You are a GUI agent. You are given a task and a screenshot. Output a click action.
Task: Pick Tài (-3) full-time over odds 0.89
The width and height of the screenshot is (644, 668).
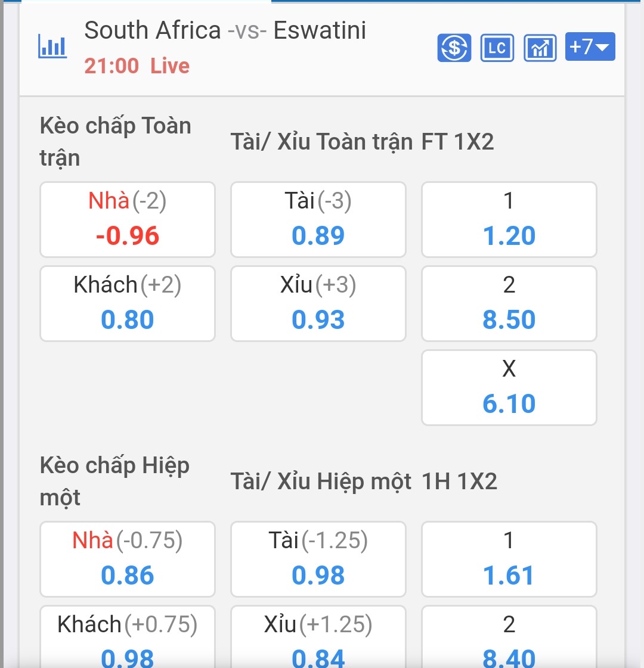click(318, 219)
